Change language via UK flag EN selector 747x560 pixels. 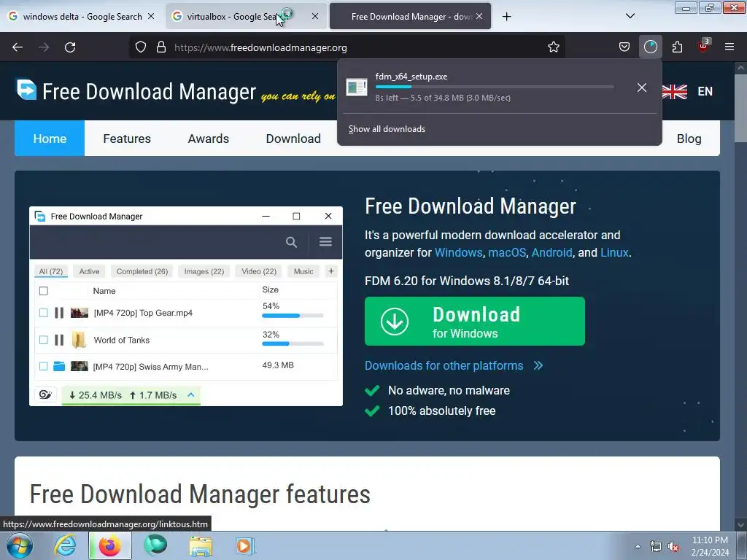[687, 91]
